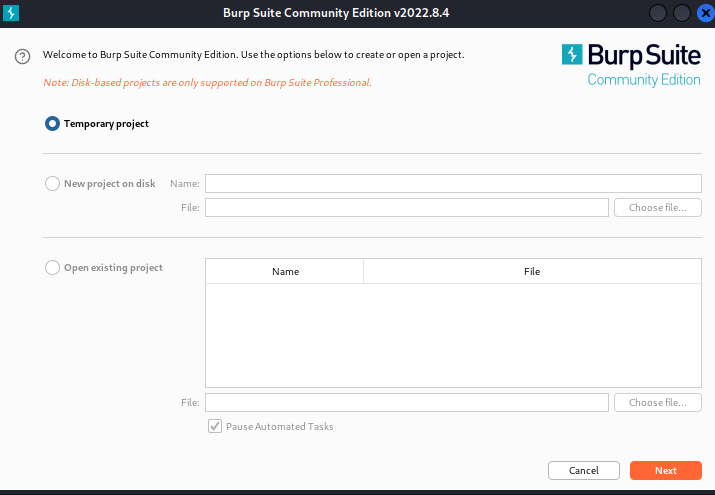The height and width of the screenshot is (495, 715).
Task: Click the File column header in project table
Action: (532, 271)
